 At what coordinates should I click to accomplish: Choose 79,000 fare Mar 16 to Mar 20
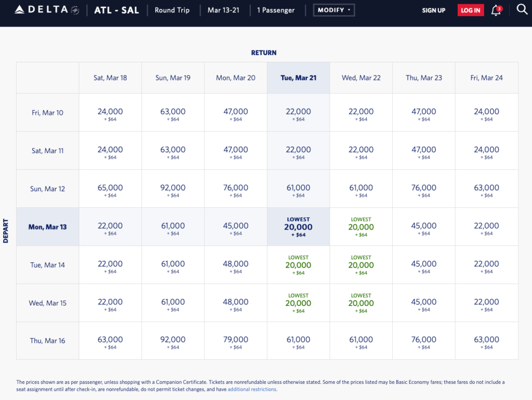(x=235, y=341)
